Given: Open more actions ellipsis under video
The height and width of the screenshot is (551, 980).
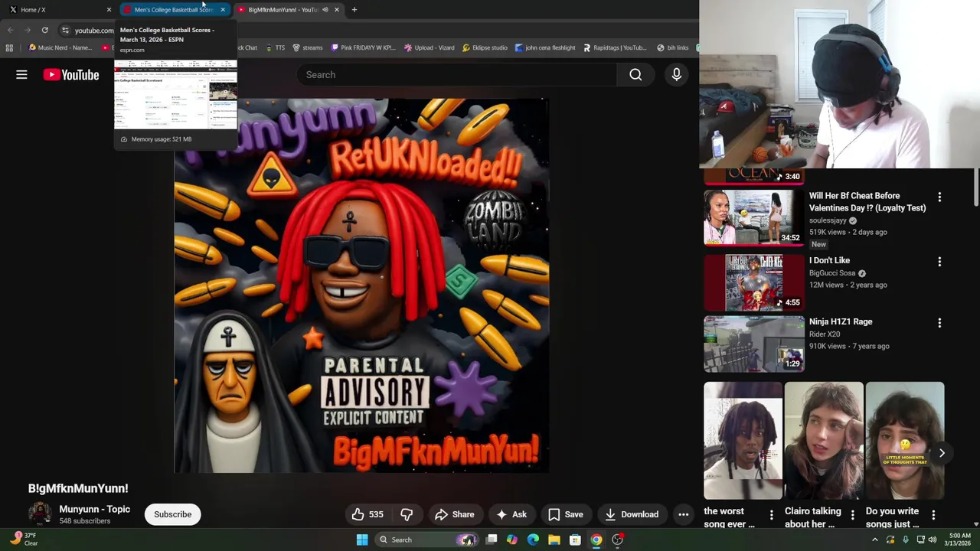Looking at the screenshot, I should (x=683, y=514).
